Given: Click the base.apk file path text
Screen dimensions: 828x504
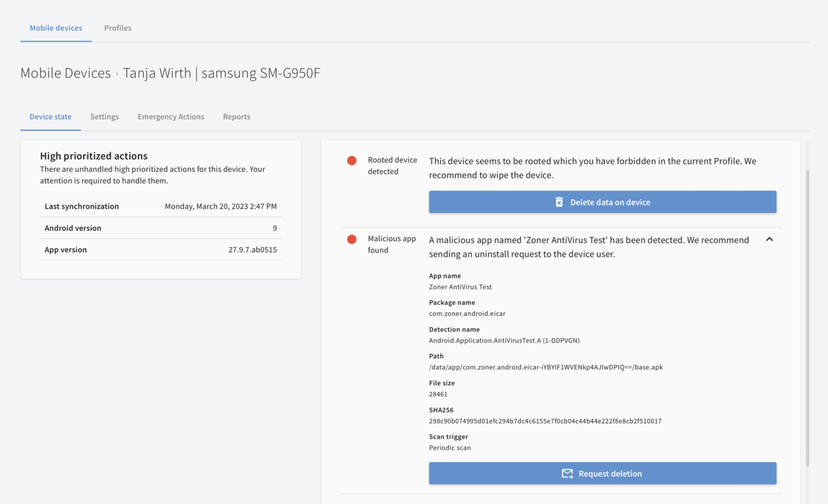Looking at the screenshot, I should 546,367.
